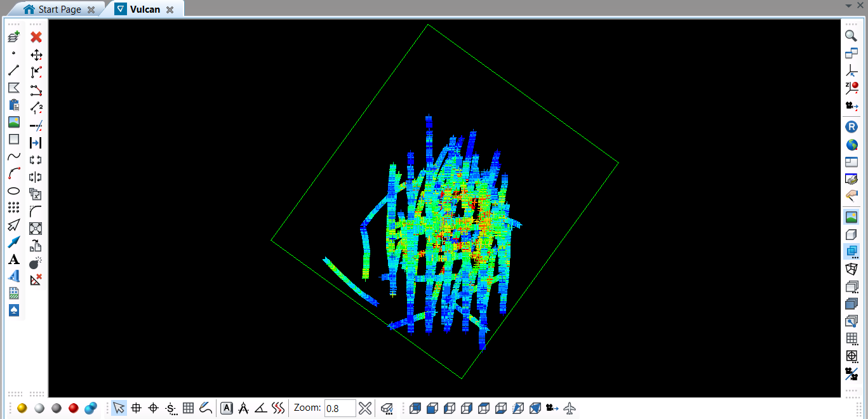This screenshot has width=868, height=419.
Task: Click the wireframe cube icon
Action: tap(851, 269)
